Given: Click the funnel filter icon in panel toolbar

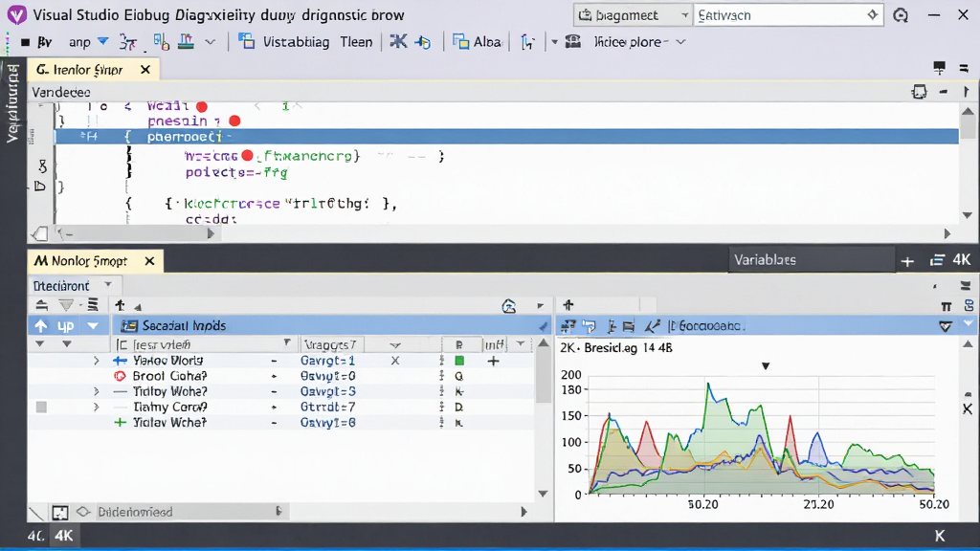Looking at the screenshot, I should [x=65, y=305].
